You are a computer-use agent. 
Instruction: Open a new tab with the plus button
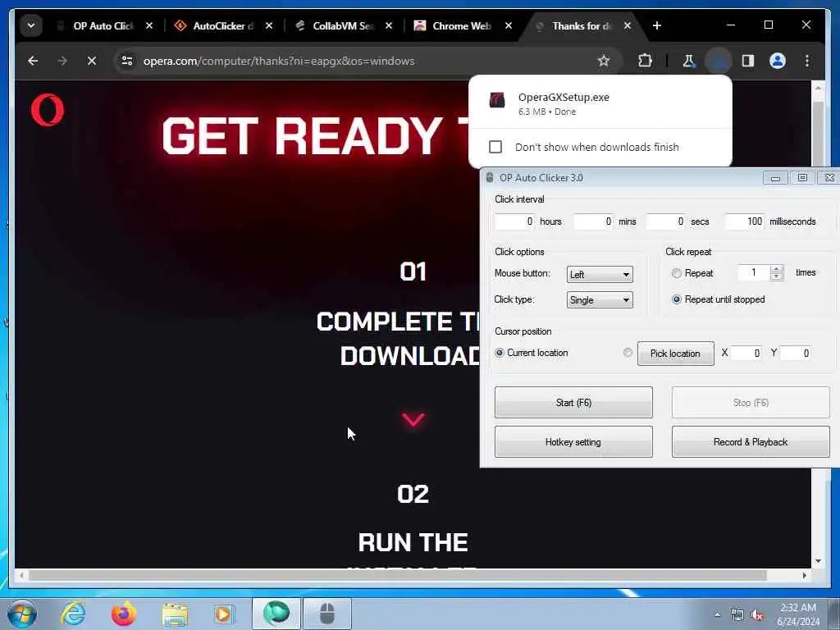657,25
